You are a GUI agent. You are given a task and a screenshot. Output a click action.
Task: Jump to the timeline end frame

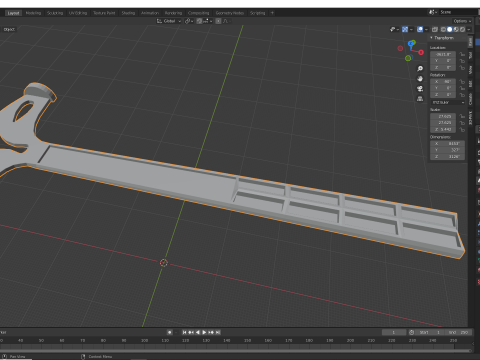point(218,332)
